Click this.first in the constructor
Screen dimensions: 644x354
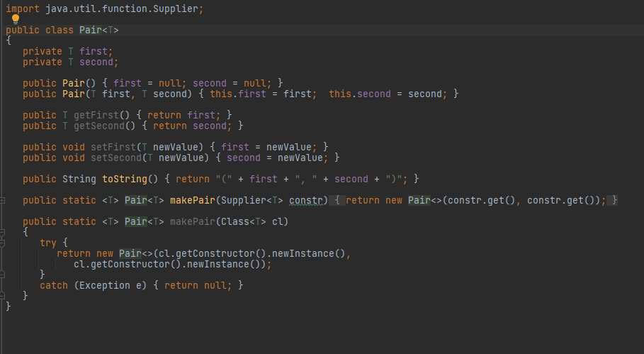pyautogui.click(x=238, y=94)
